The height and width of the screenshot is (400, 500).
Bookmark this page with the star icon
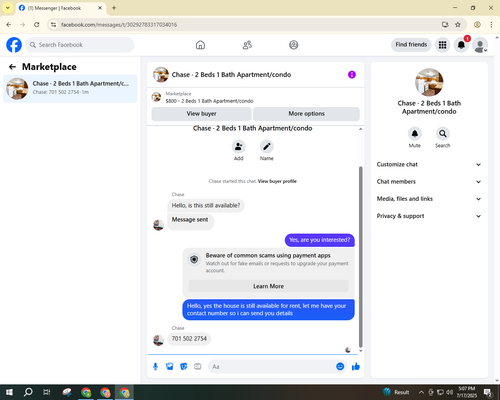(x=458, y=24)
